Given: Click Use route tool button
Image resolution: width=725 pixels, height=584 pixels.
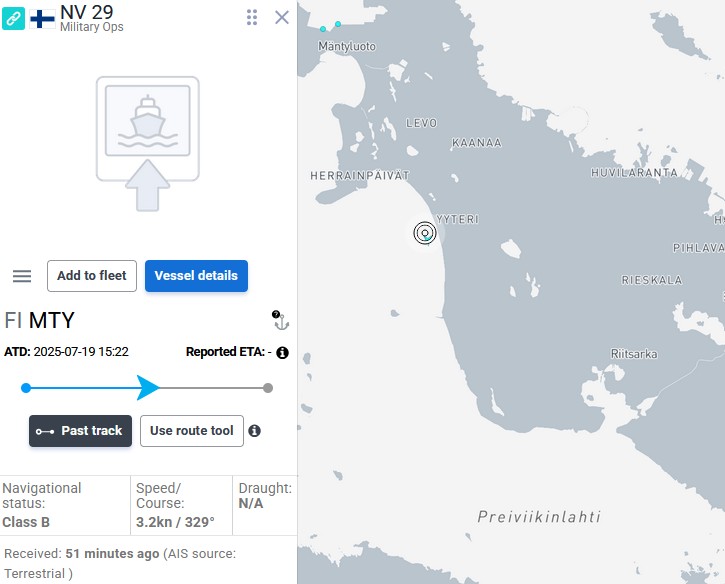Looking at the screenshot, I should pyautogui.click(x=192, y=431).
